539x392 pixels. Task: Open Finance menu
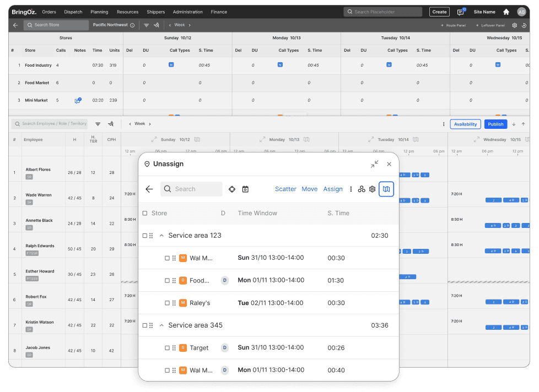[x=219, y=12]
